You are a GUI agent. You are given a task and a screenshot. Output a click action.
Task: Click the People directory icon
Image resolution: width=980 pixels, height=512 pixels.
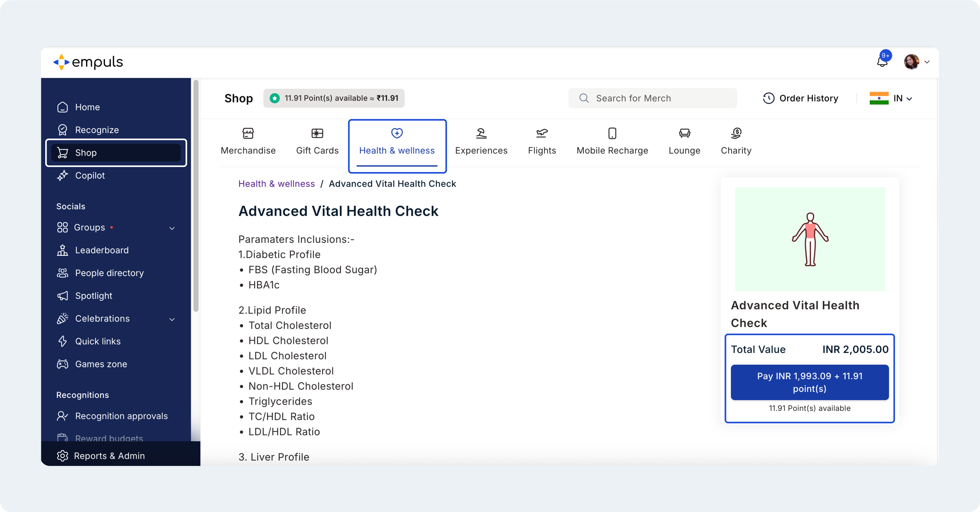62,273
